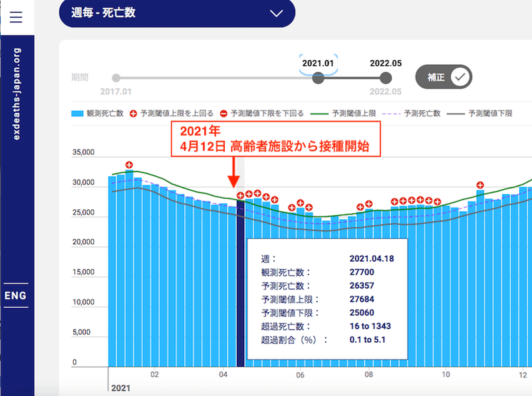The width and height of the screenshot is (532, 396).
Task: Switch language with the ENG button
Action: coord(16,295)
